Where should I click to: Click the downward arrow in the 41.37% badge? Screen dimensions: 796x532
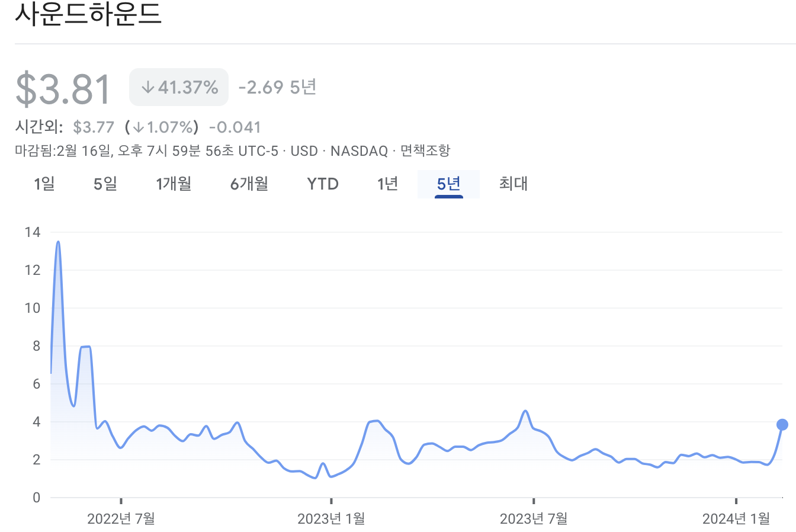(147, 86)
